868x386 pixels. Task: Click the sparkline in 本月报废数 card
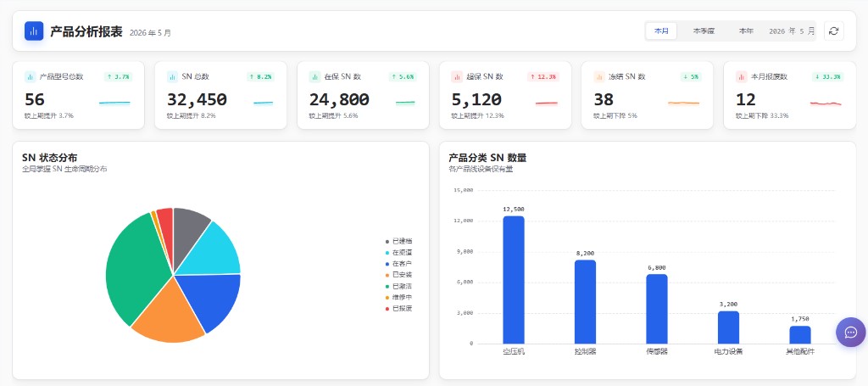(826, 103)
